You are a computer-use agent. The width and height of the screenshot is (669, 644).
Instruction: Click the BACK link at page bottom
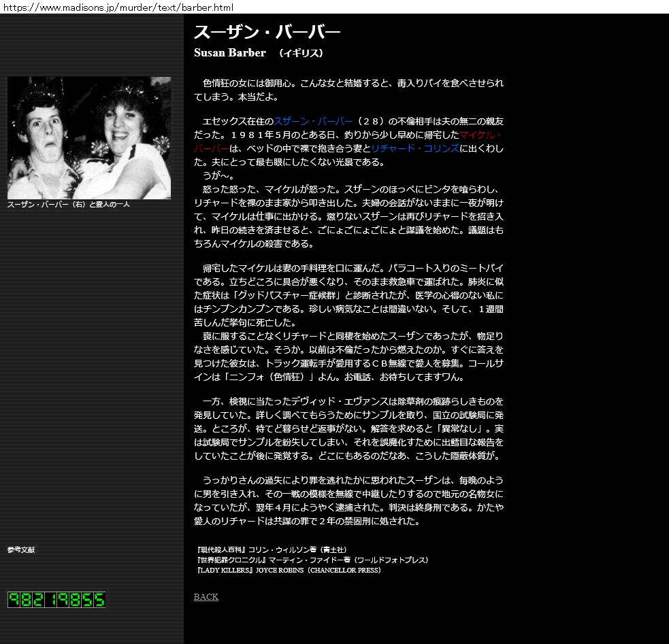point(206,597)
